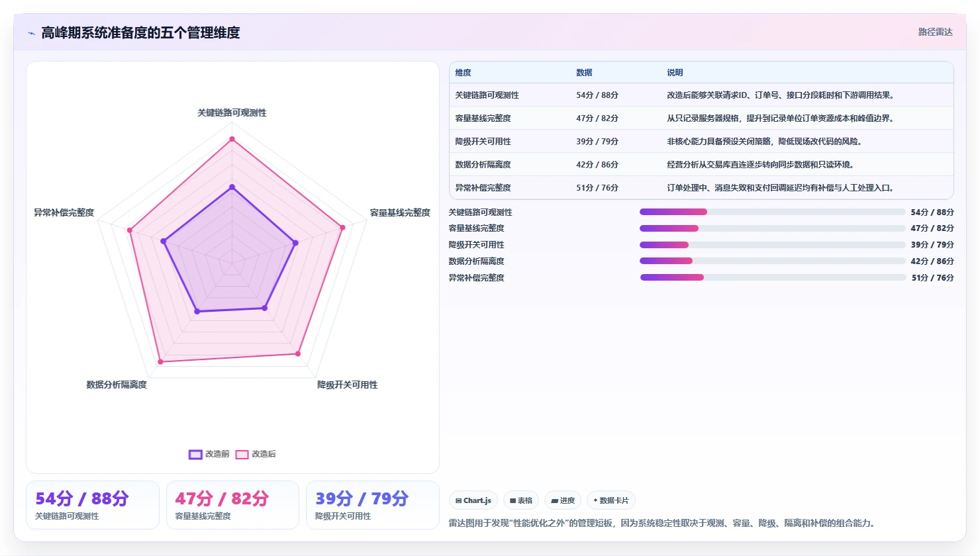The height and width of the screenshot is (556, 980).
Task: Click progress row label 异常补偿完整度
Action: [x=477, y=278]
